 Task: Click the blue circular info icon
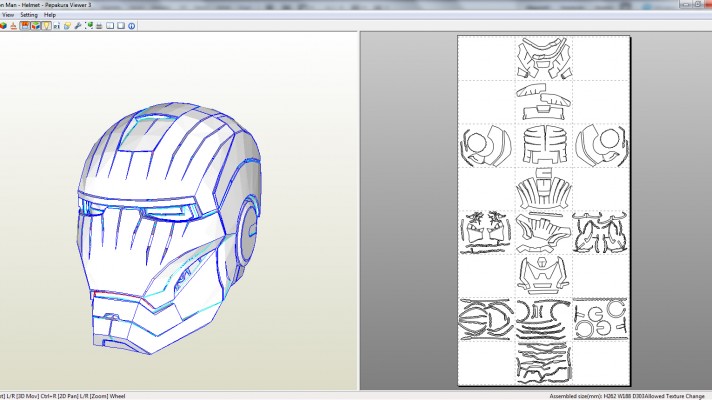(132, 26)
